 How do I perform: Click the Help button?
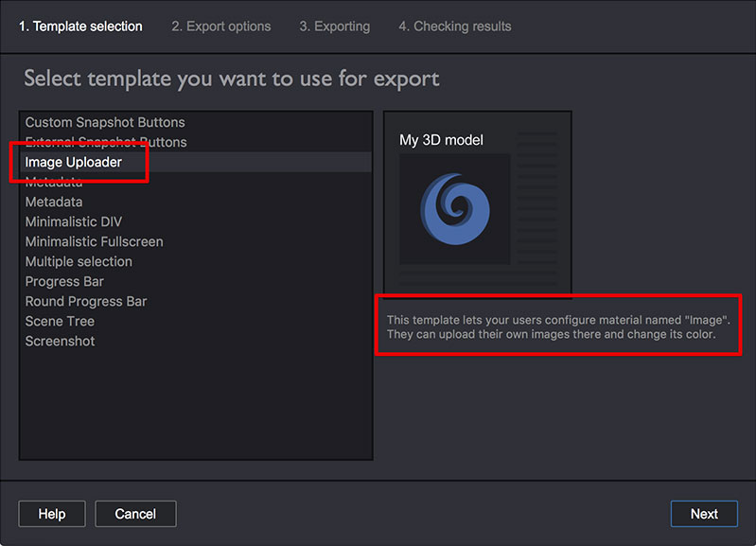tap(52, 514)
